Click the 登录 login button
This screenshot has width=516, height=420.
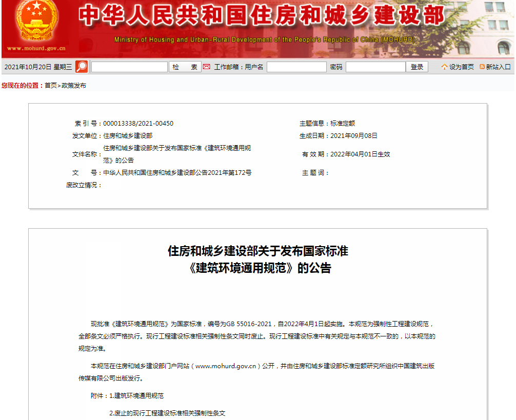pyautogui.click(x=417, y=67)
